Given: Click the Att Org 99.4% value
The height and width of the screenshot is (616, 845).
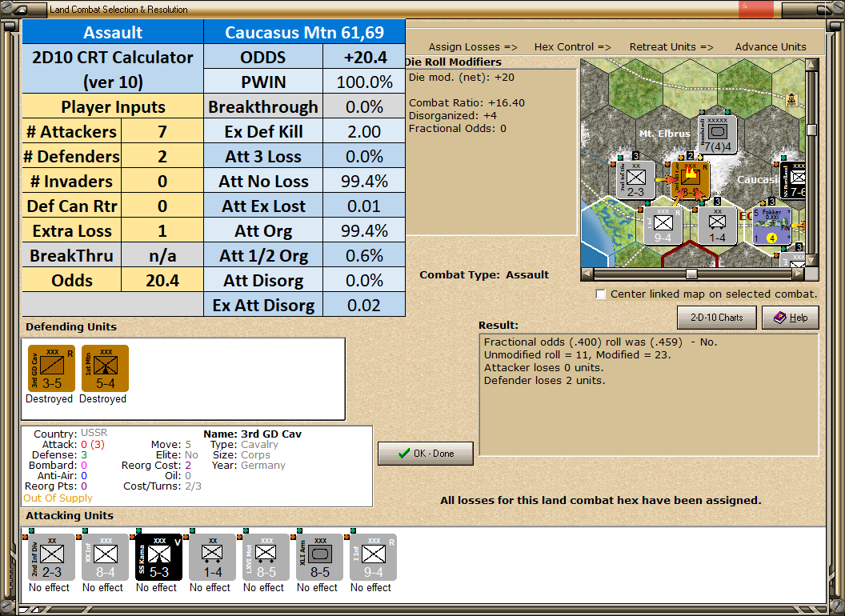Looking at the screenshot, I should coord(364,230).
